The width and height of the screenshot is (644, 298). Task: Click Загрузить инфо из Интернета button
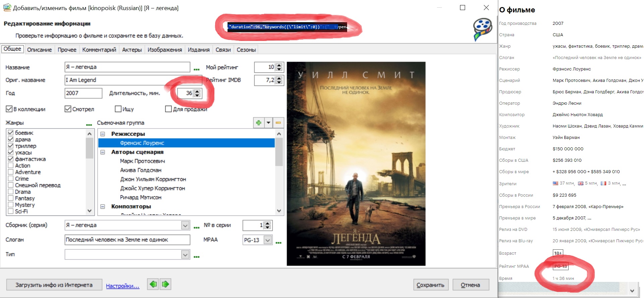click(54, 285)
